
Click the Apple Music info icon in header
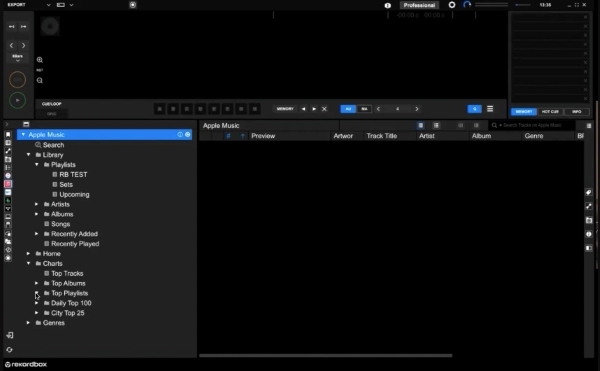click(x=180, y=135)
